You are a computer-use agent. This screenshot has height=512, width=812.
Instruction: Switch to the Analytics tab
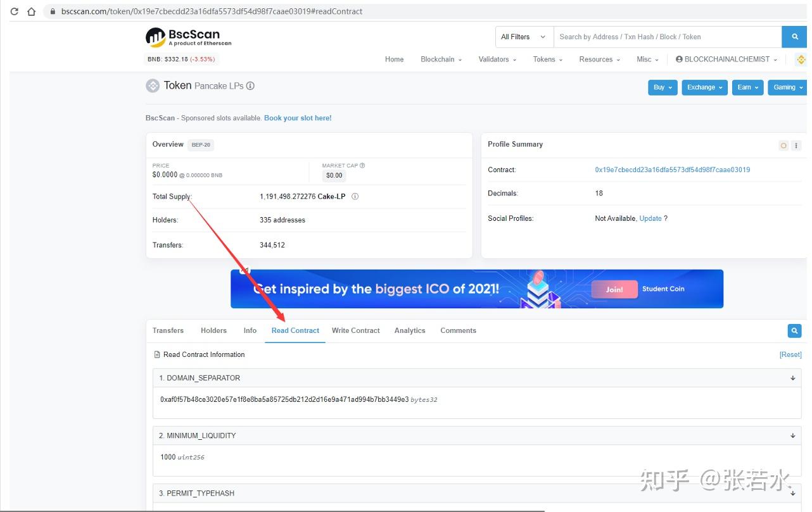pyautogui.click(x=410, y=330)
